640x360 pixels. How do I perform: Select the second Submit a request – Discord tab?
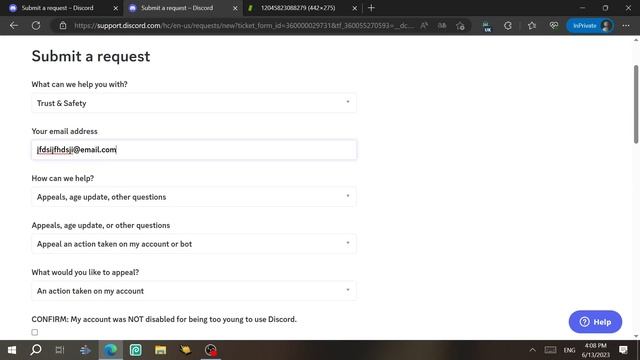pyautogui.click(x=182, y=8)
